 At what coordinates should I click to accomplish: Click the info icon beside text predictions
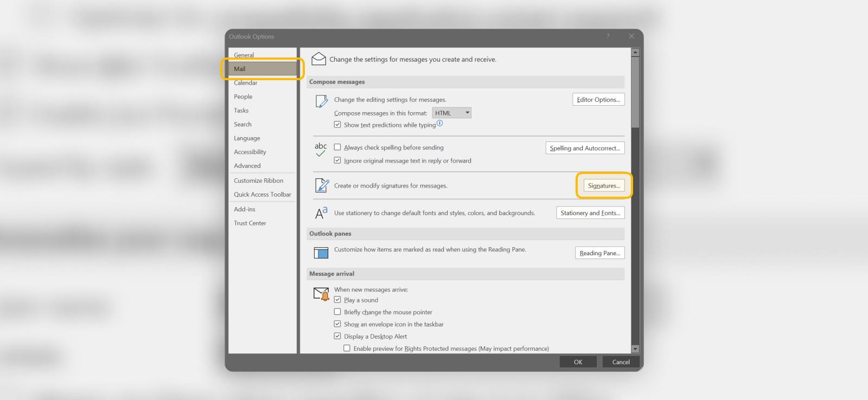pyautogui.click(x=440, y=123)
